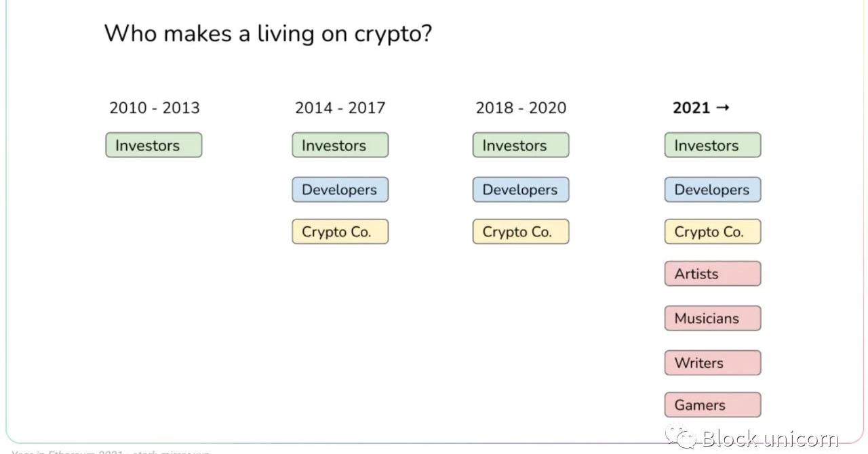Select the 2018 - 2020 period heading

(x=521, y=108)
